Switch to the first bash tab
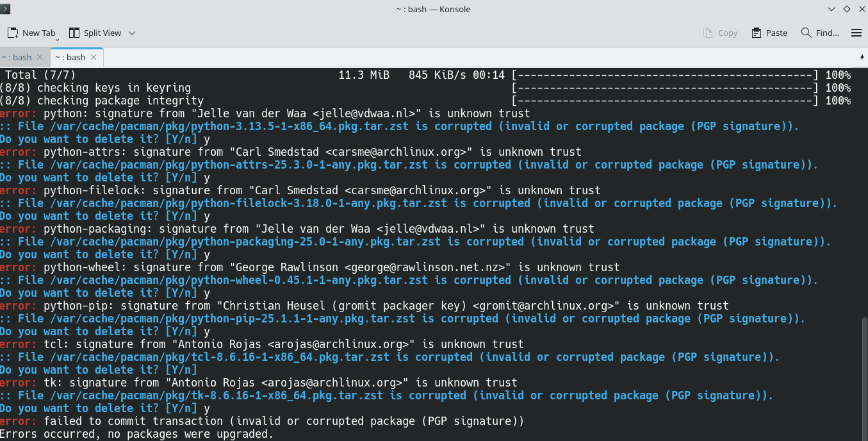The height and width of the screenshot is (441, 868). pyautogui.click(x=17, y=57)
